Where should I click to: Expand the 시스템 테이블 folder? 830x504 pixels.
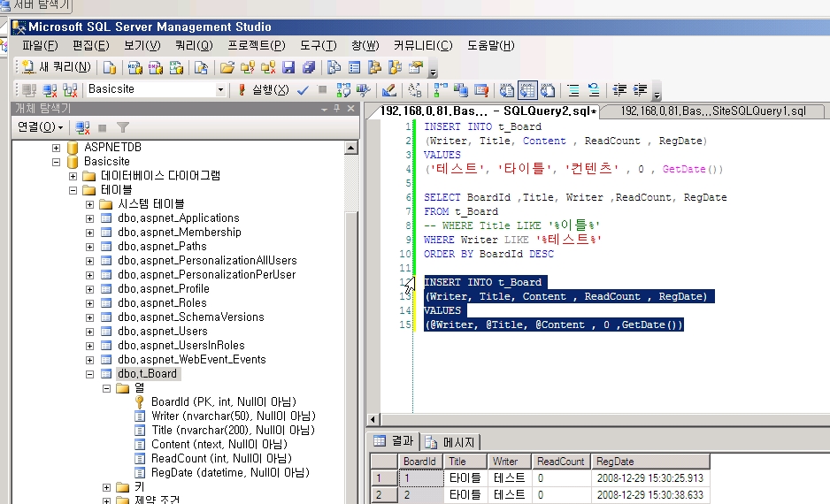[90, 204]
